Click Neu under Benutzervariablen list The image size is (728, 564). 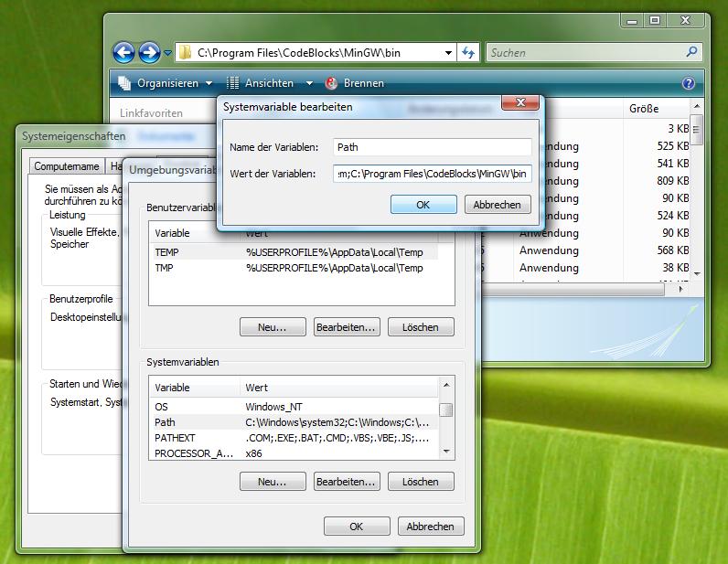pos(272,326)
